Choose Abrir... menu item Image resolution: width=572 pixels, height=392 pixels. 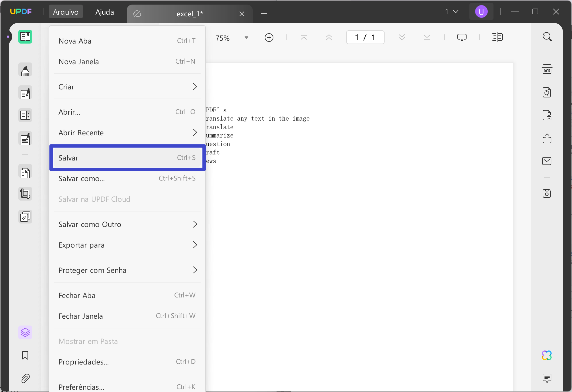click(127, 112)
